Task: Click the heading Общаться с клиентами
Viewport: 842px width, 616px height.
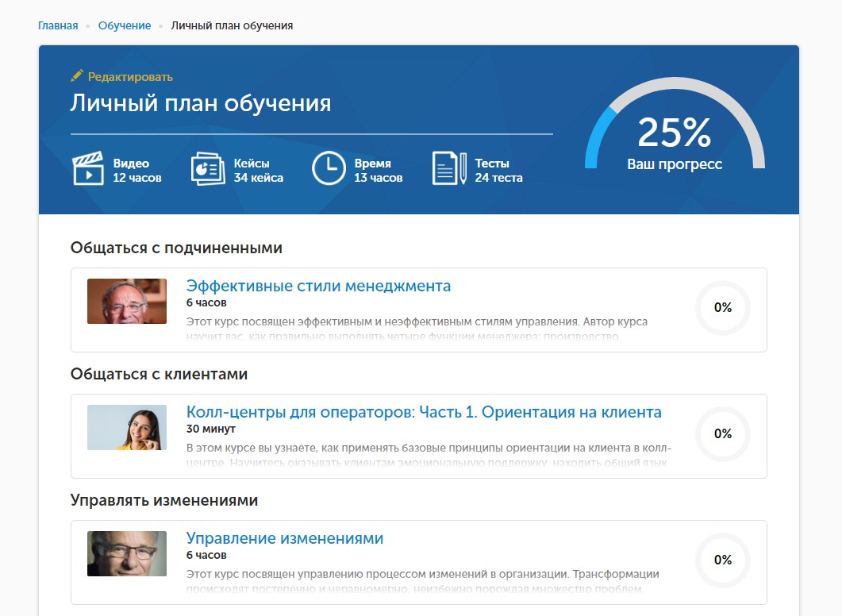Action: (159, 375)
